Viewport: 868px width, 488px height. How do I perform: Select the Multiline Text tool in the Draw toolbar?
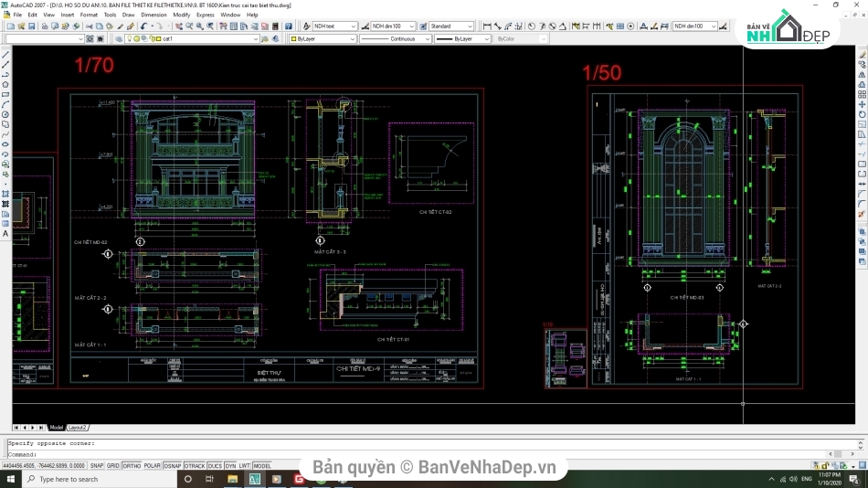(5, 234)
